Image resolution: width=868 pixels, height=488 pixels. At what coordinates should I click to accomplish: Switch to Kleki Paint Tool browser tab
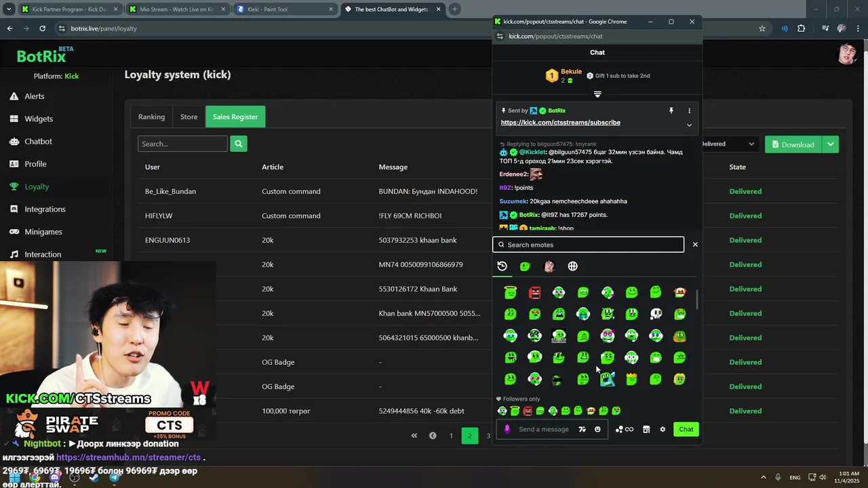point(285,9)
